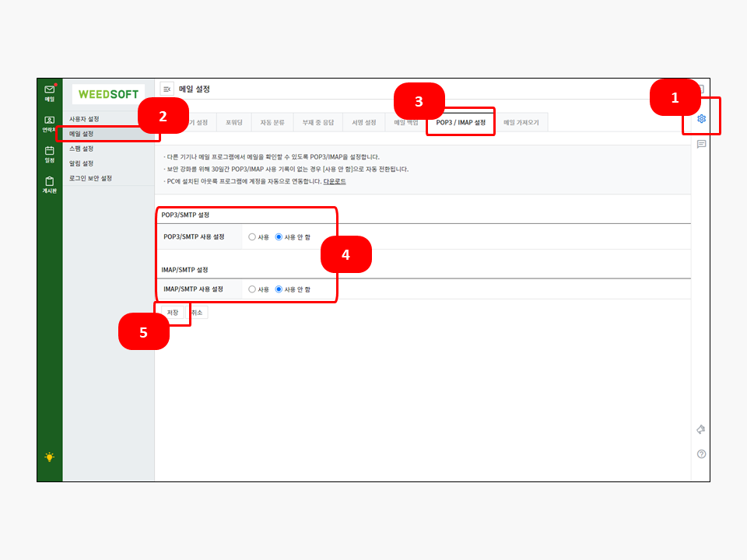Select POP3/SMTP 사용 안 함 radio

pos(279,237)
